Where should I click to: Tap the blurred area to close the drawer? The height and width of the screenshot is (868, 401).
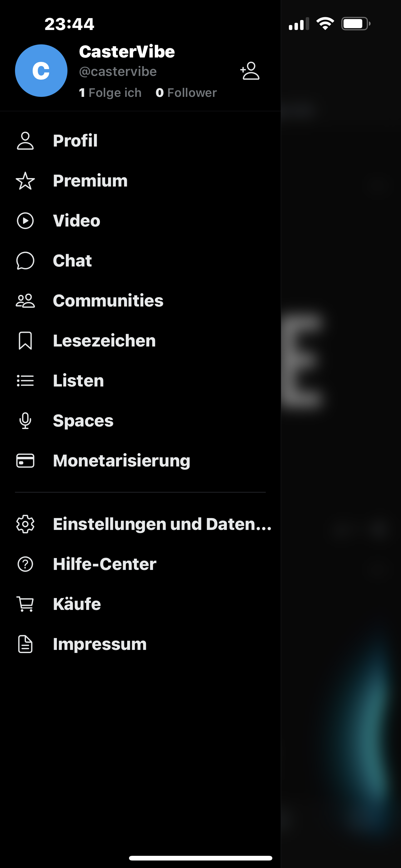(x=341, y=438)
